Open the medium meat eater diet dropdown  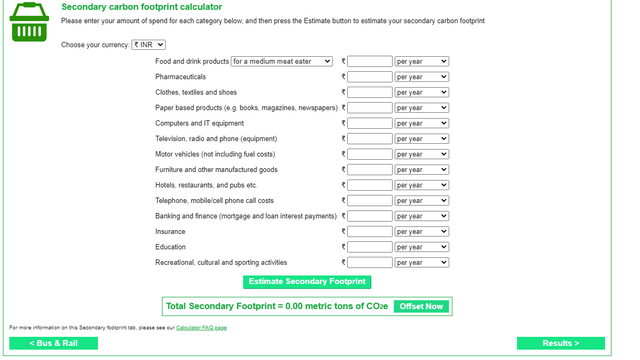[282, 61]
